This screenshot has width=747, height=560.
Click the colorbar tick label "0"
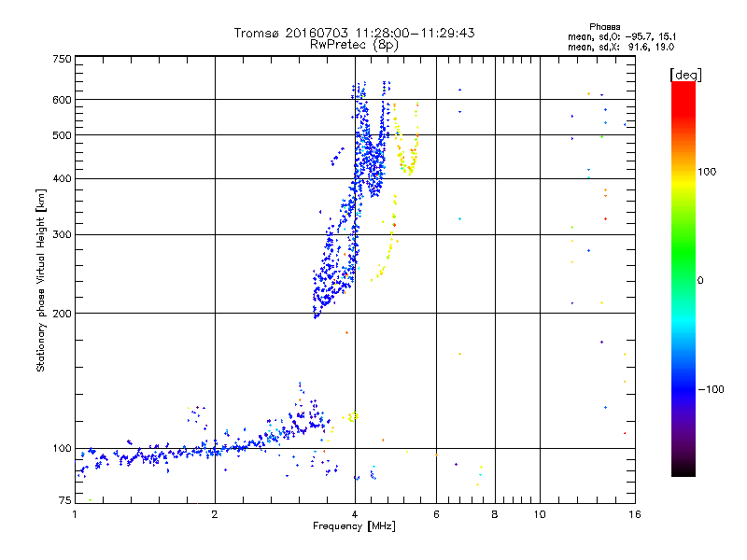click(700, 280)
